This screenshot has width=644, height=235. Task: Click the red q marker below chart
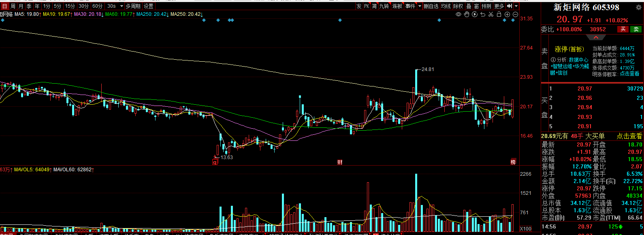(x=215, y=162)
